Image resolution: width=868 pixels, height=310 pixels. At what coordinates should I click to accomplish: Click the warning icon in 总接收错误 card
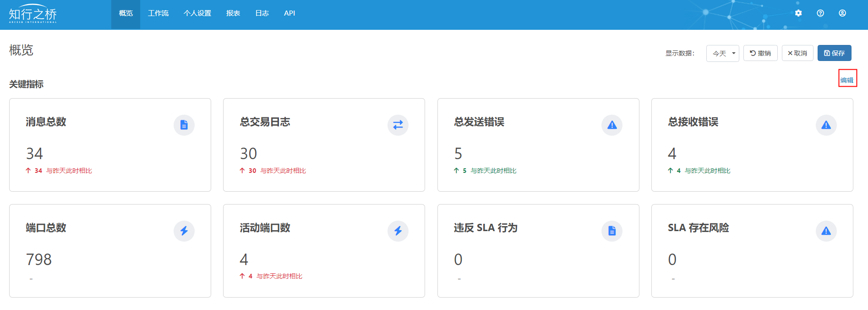point(826,125)
